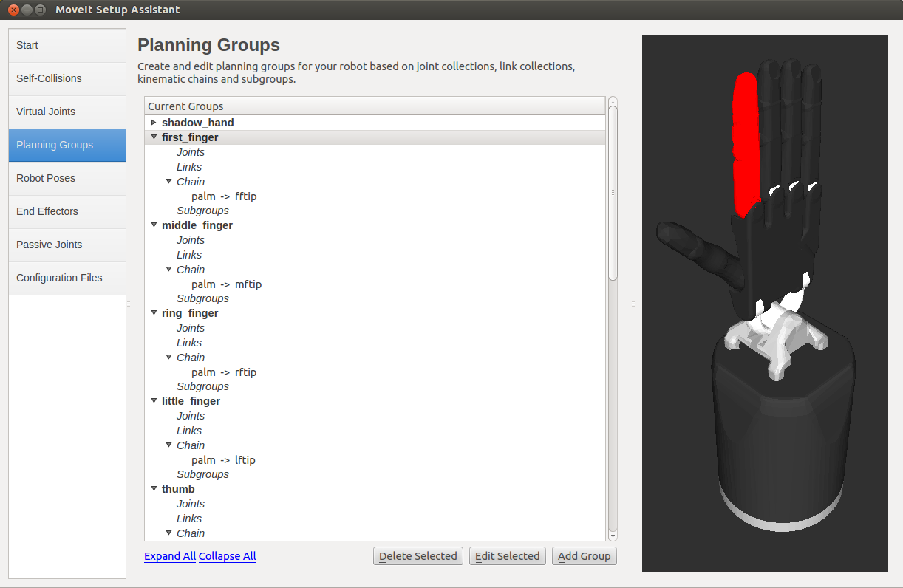The width and height of the screenshot is (903, 588).
Task: Maximize the MoveIt Setup Assistant window
Action: (x=40, y=10)
